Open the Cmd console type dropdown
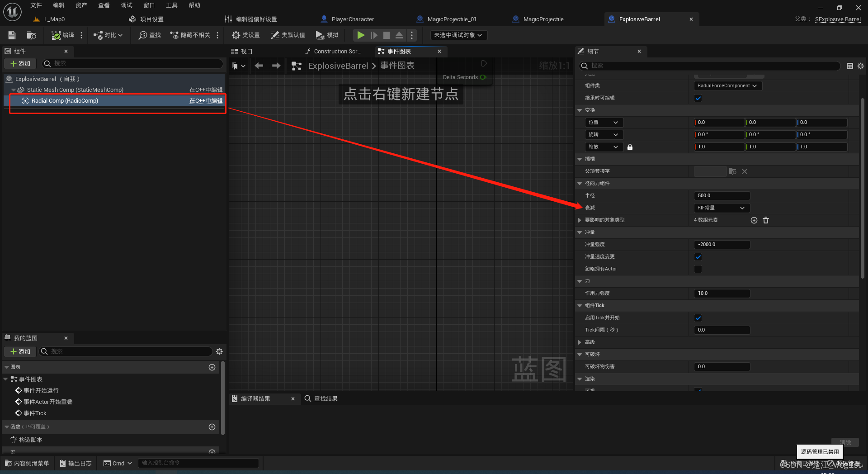Screen dimensions: 868x474 pyautogui.click(x=118, y=463)
